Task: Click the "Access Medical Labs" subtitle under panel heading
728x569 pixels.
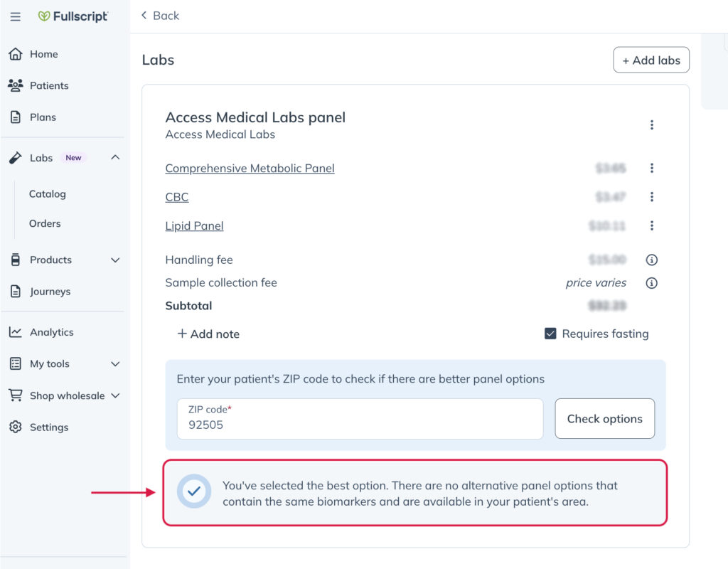Action: tap(220, 134)
